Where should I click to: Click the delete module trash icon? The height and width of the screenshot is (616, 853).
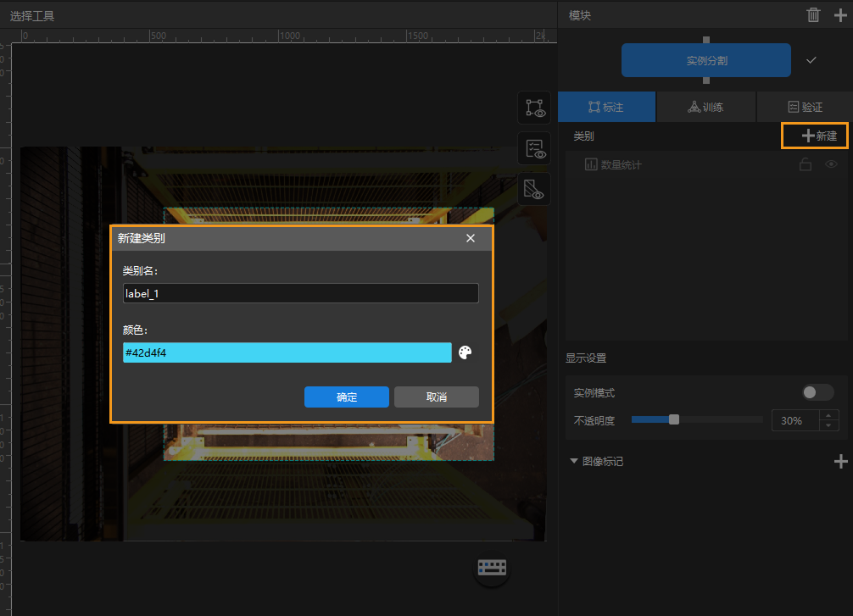click(x=813, y=14)
